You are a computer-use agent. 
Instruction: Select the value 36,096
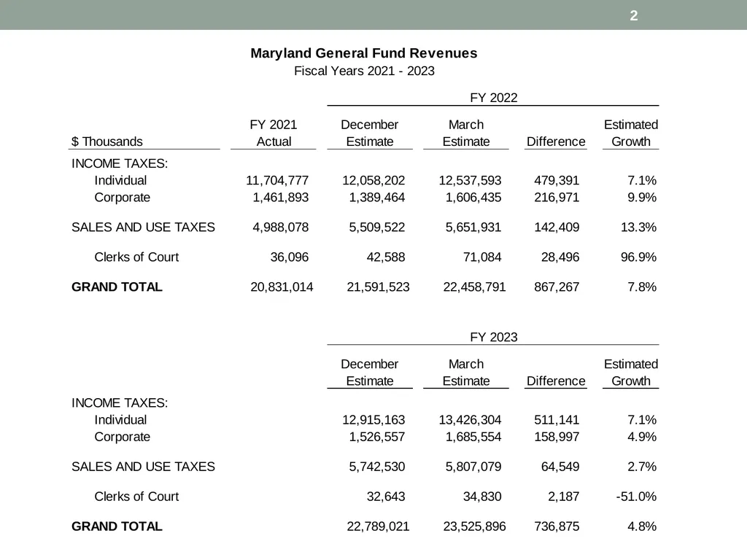click(x=289, y=257)
